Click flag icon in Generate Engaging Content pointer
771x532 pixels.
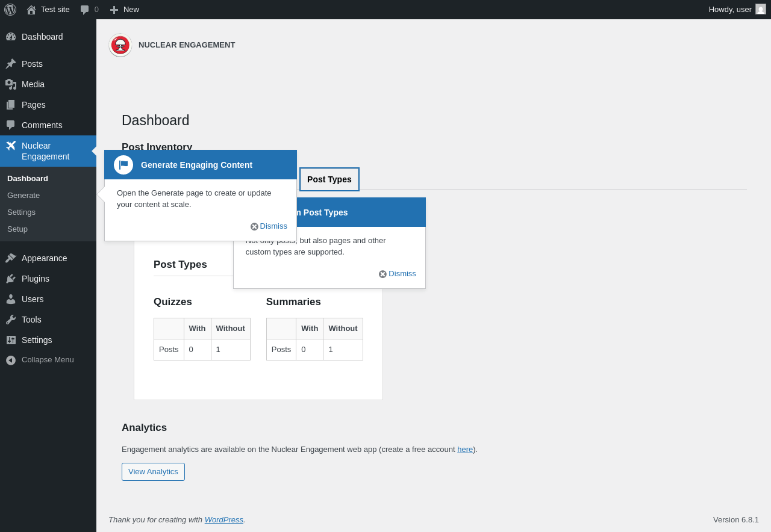click(123, 165)
